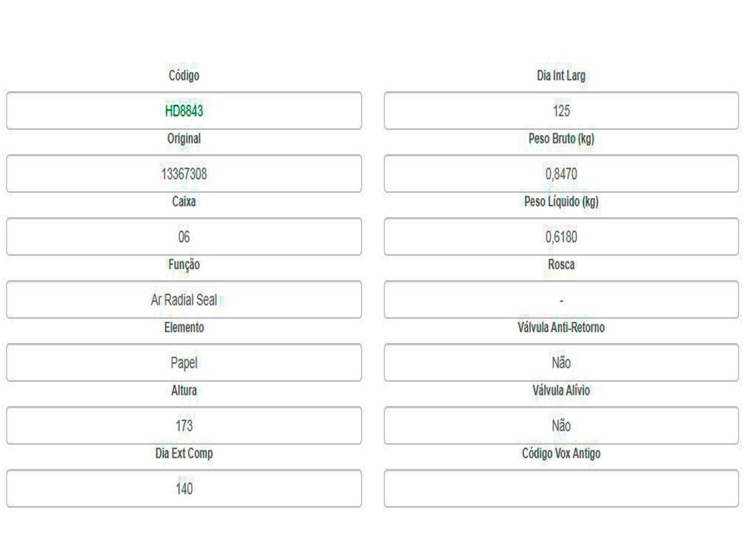Click the Válvula Alívio field Não
Screen dimensions: 747x560
coord(561,426)
